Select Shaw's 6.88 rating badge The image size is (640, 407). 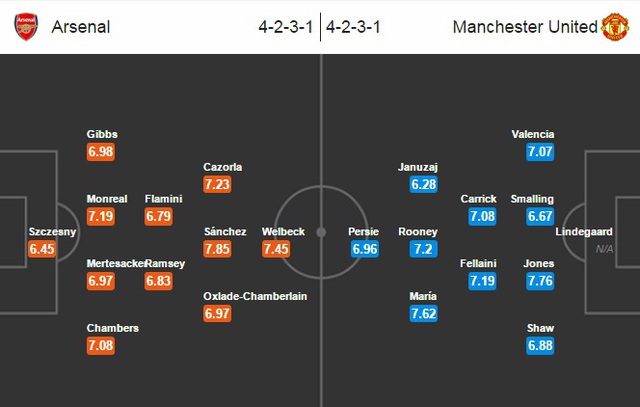coord(540,345)
